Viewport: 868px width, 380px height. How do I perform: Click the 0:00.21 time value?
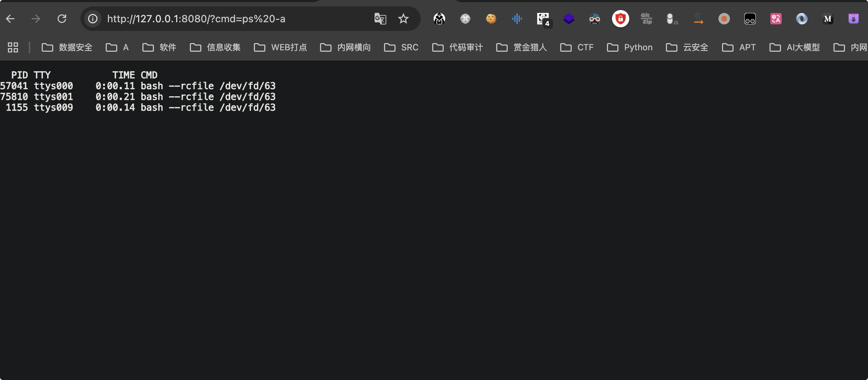pyautogui.click(x=115, y=97)
